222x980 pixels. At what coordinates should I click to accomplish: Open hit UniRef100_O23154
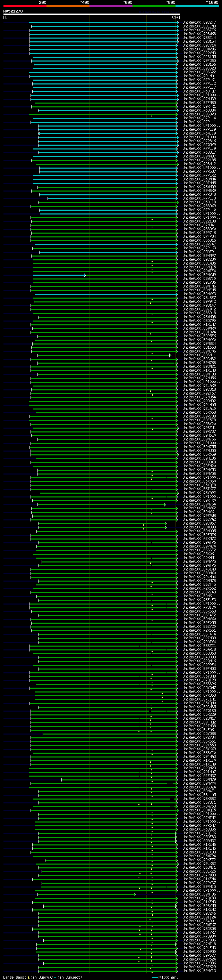[x=199, y=41]
